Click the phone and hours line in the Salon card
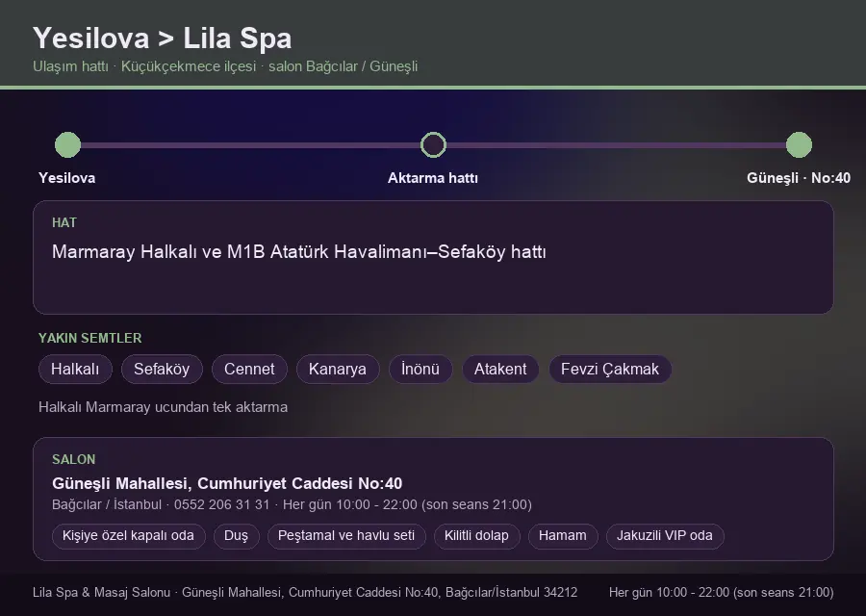Viewport: 866px width, 616px height. [x=292, y=505]
